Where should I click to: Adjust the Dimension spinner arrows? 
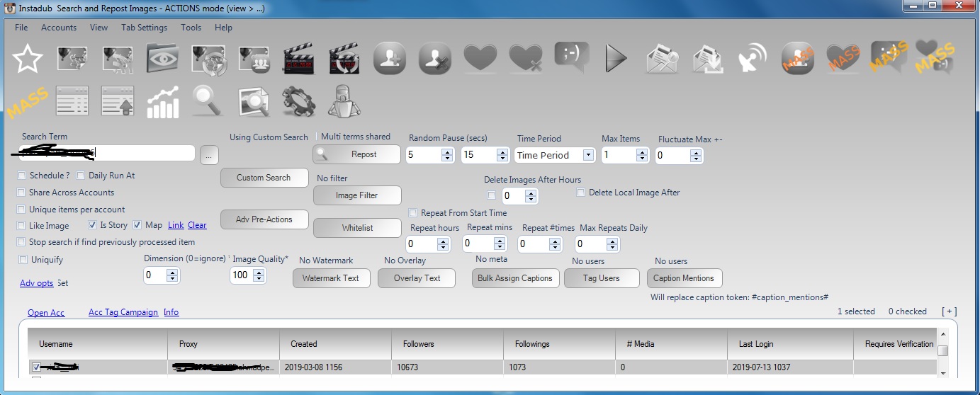point(171,275)
